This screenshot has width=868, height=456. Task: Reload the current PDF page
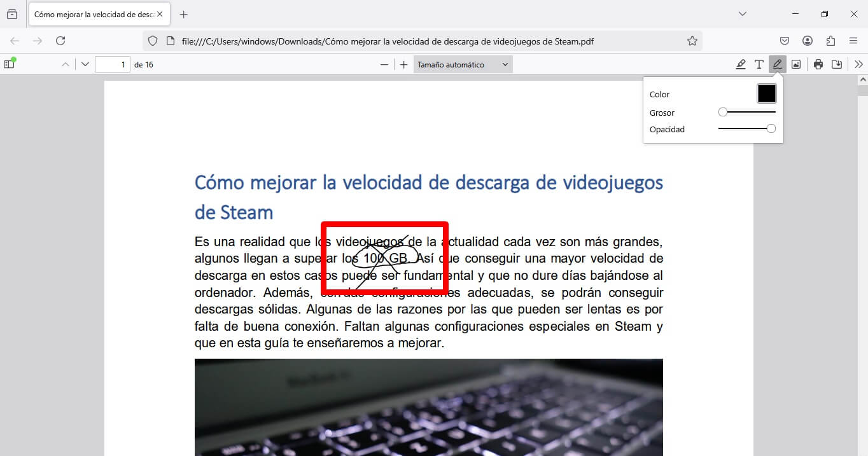(60, 41)
